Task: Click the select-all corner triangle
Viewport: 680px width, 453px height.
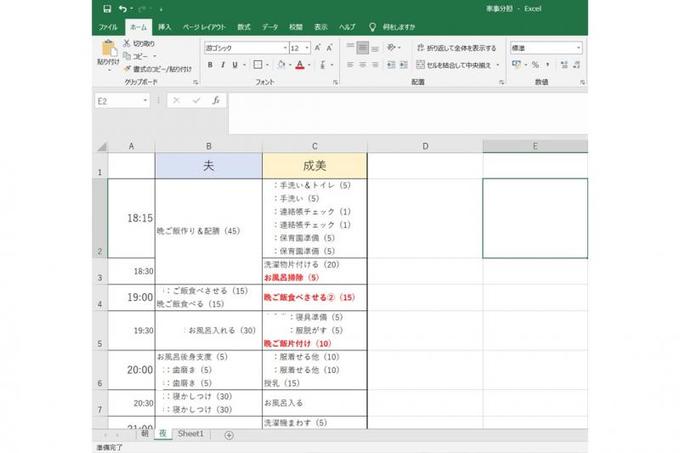Action: tap(102, 147)
